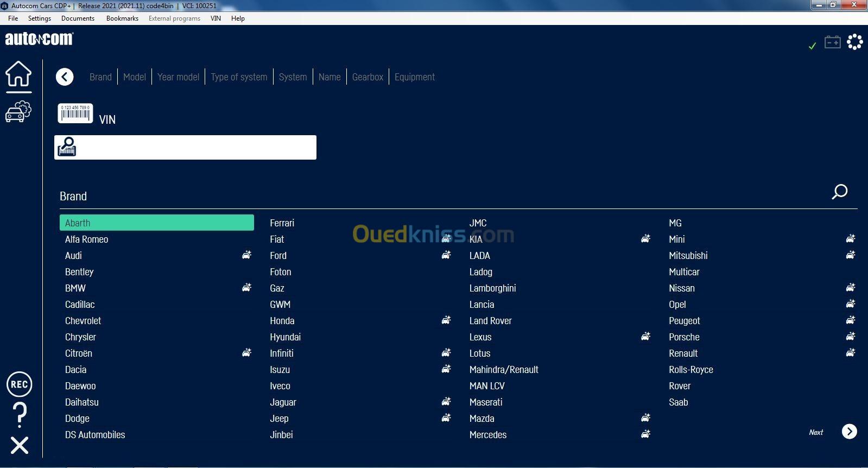
Task: Click the Next page link
Action: click(x=816, y=432)
